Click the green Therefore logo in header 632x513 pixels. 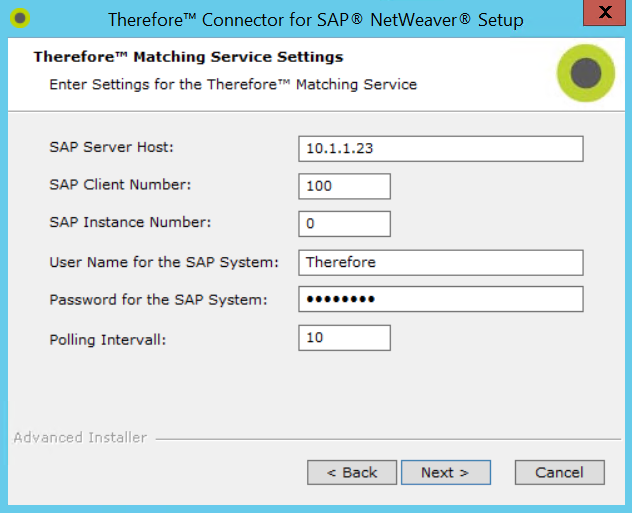[x=585, y=74]
